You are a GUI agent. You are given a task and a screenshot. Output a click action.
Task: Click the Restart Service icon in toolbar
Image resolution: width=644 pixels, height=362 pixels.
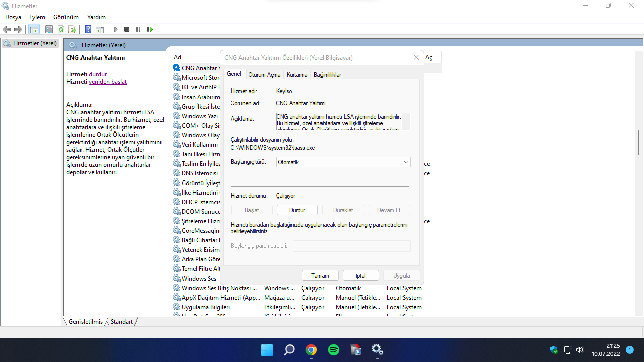150,29
